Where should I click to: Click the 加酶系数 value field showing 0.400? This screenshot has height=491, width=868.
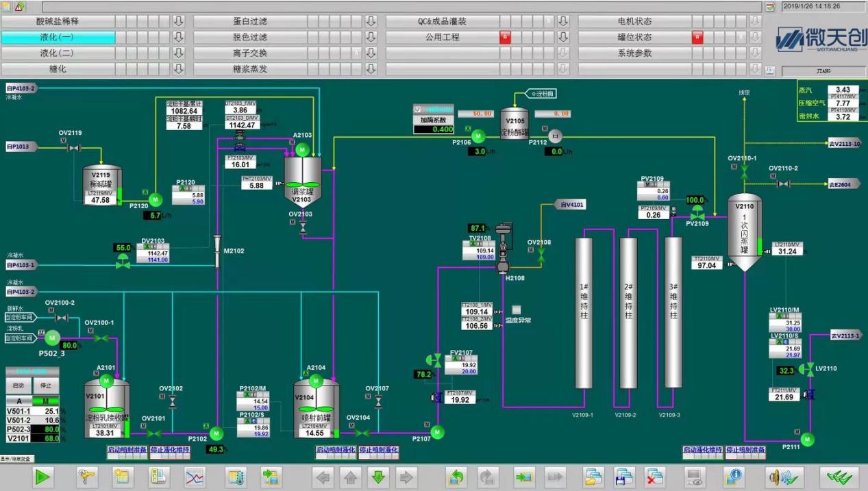[x=433, y=129]
